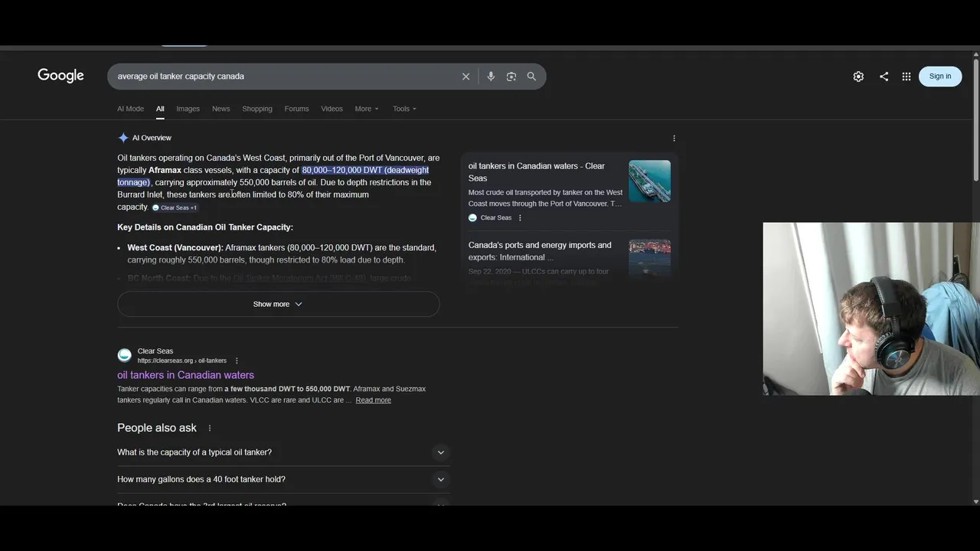Click the tanker thumbnail in the Clear Seas card
The image size is (980, 551).
pos(649,181)
